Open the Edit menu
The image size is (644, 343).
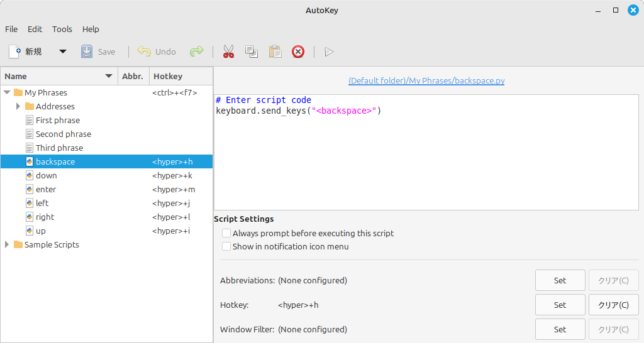pyautogui.click(x=35, y=29)
